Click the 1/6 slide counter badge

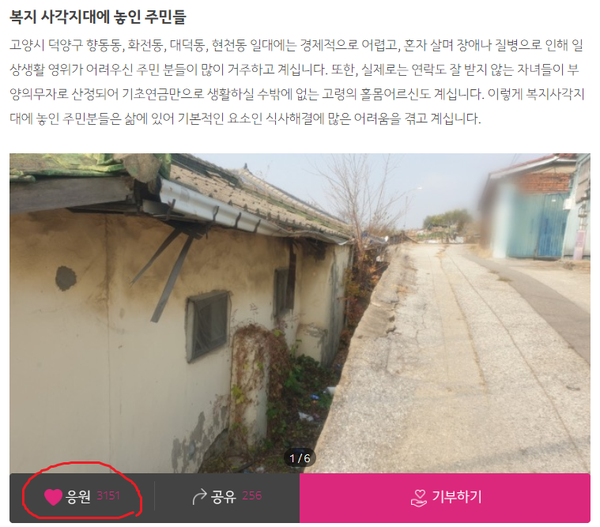(300, 458)
